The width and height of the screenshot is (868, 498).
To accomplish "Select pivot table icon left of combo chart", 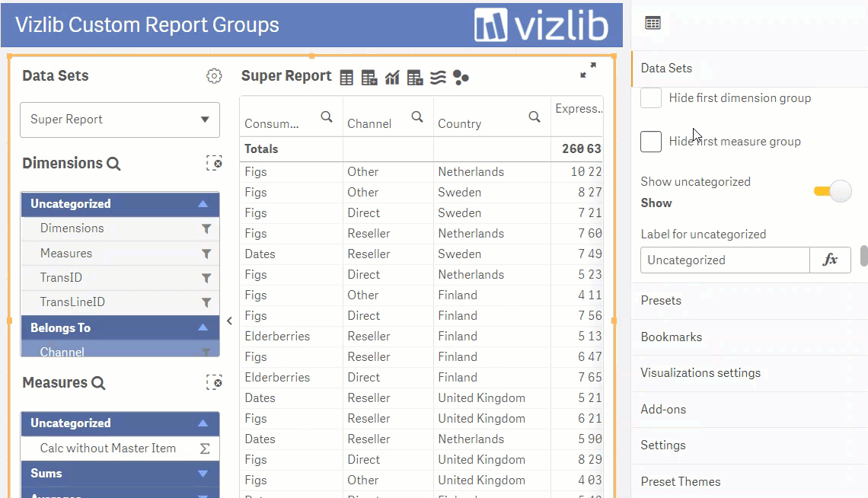I will [x=369, y=78].
